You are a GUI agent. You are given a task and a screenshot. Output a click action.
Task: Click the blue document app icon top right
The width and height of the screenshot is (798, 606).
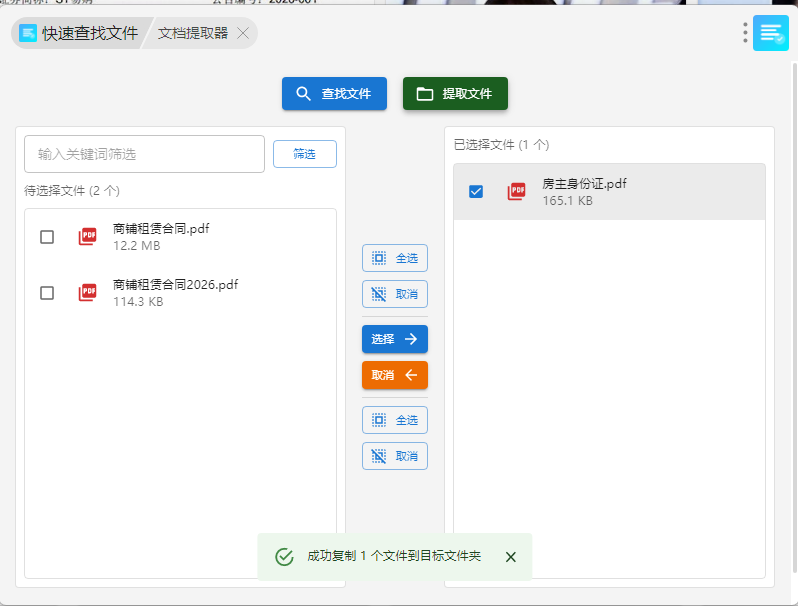coord(771,33)
